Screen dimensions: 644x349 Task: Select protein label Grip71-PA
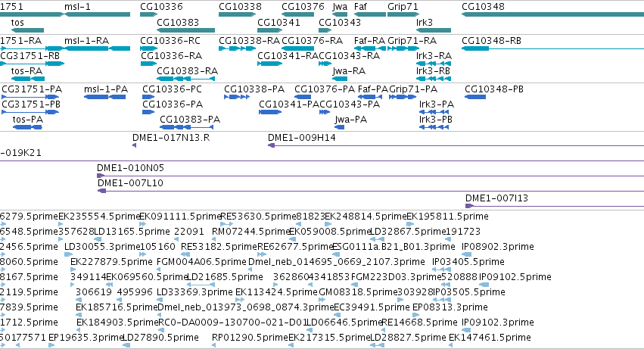(413, 89)
